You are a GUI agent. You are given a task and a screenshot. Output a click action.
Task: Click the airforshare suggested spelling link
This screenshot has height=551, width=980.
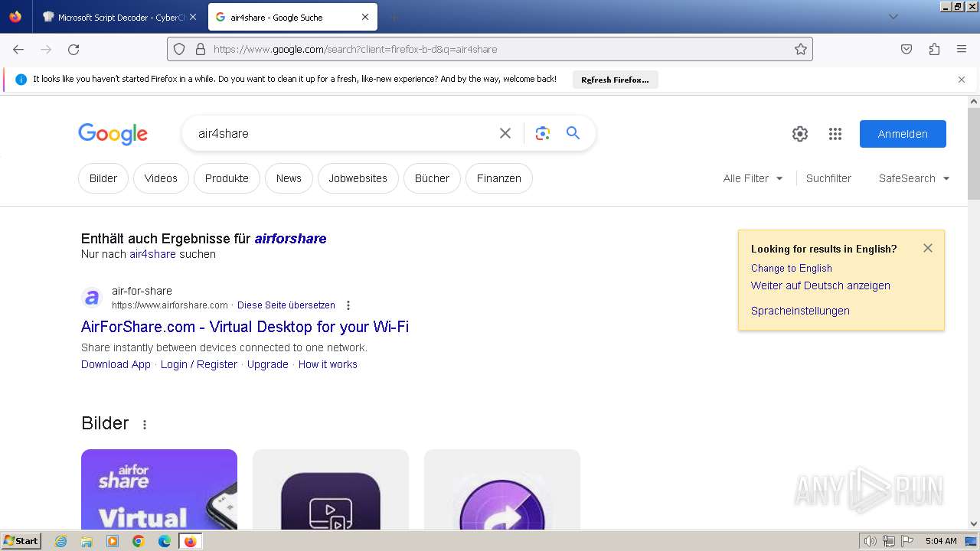(x=291, y=239)
